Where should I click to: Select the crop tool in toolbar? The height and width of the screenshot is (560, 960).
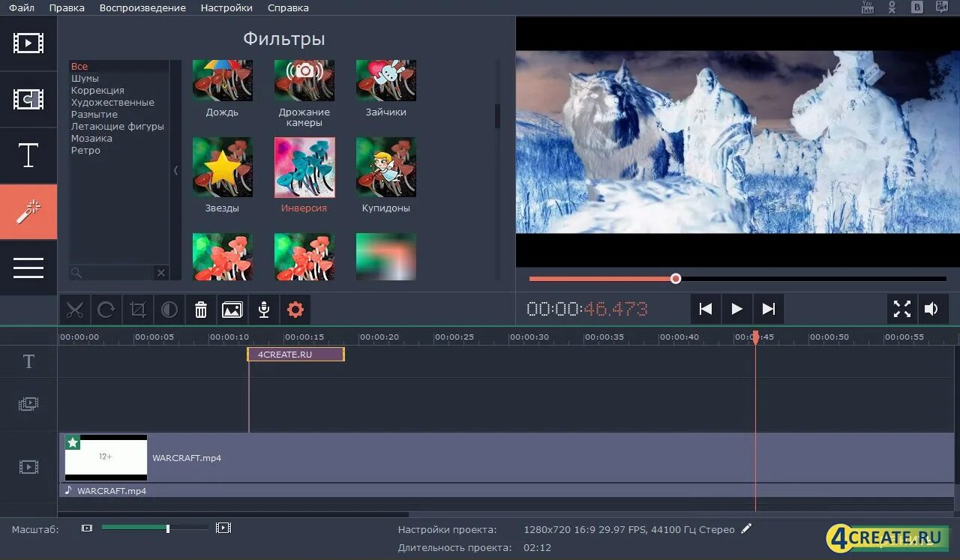138,309
